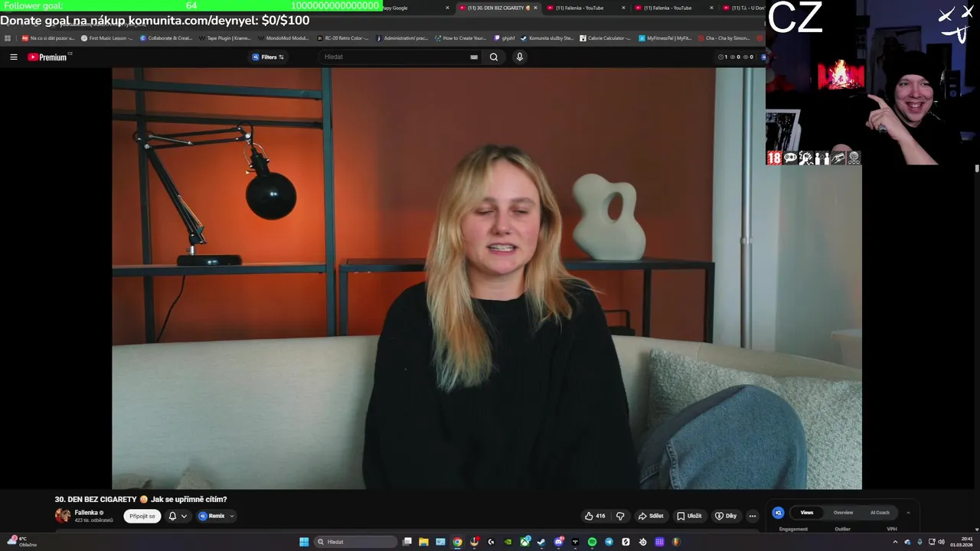
Task: Open the weather widget showing Oblačno
Action: [x=21, y=542]
